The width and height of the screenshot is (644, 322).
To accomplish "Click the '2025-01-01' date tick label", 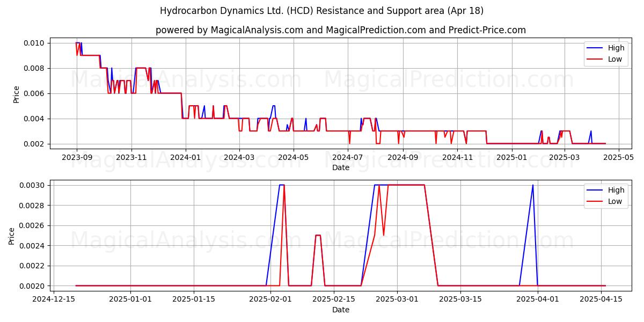I will 130,300.
